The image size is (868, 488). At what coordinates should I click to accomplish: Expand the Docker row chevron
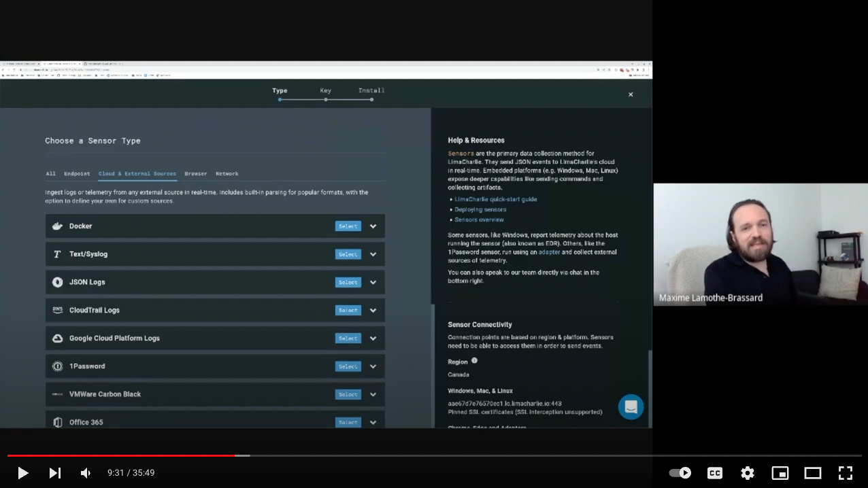click(373, 226)
